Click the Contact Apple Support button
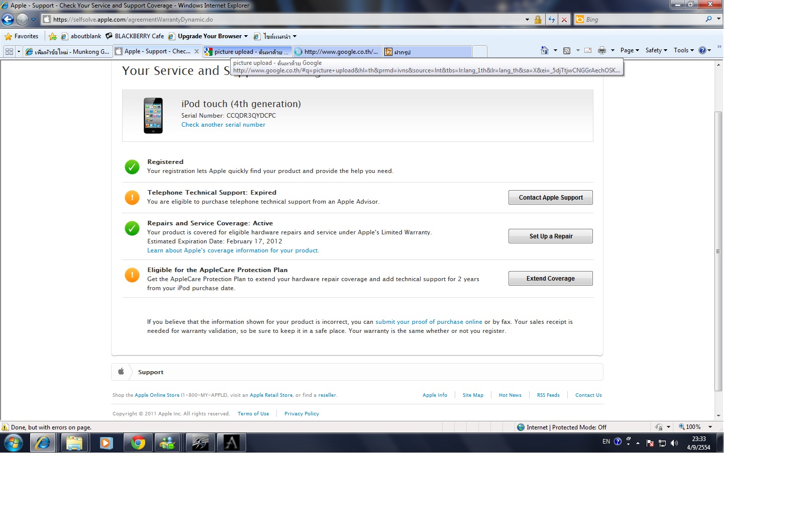The width and height of the screenshot is (812, 523). click(x=551, y=198)
